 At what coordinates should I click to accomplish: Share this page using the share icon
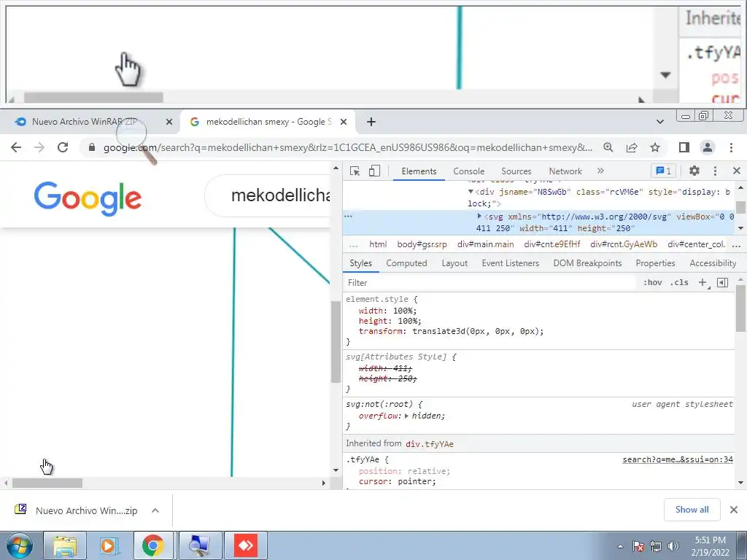point(632,147)
